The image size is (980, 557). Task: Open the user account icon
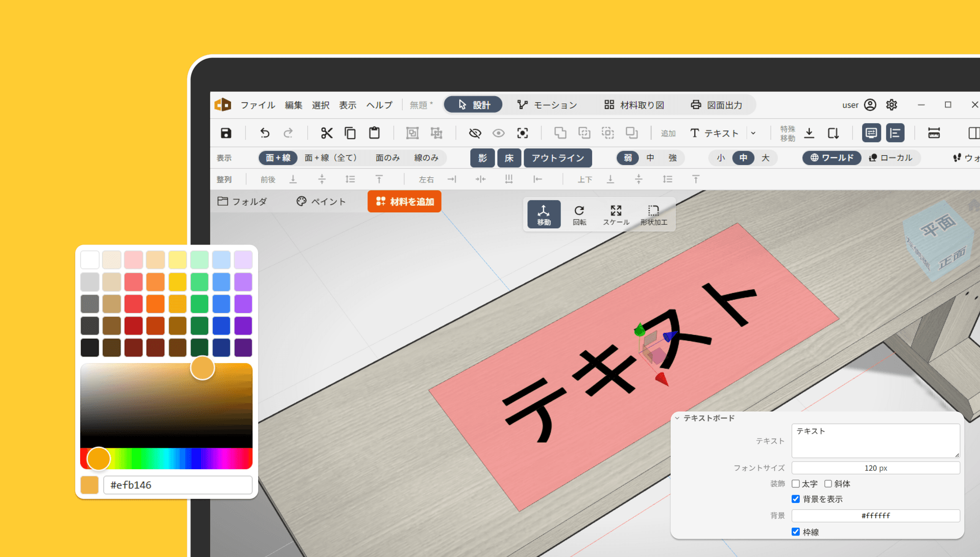870,105
